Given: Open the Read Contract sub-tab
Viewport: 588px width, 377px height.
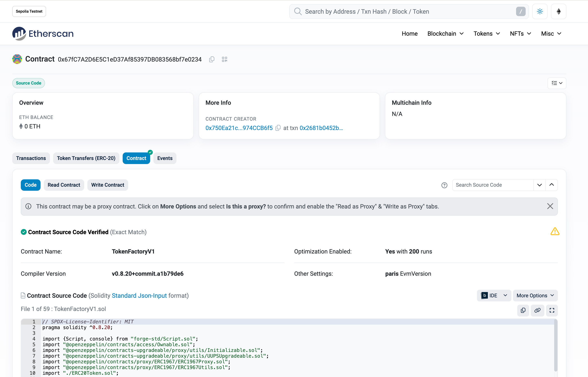Looking at the screenshot, I should [64, 185].
